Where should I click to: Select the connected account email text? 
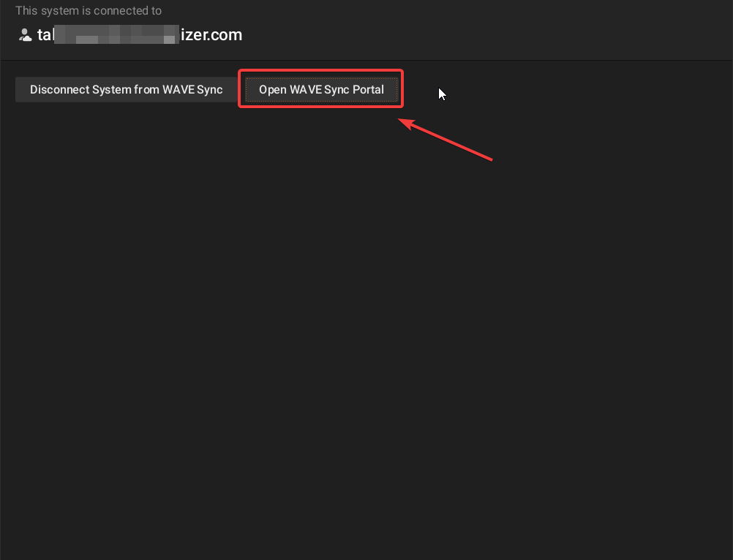tap(140, 35)
